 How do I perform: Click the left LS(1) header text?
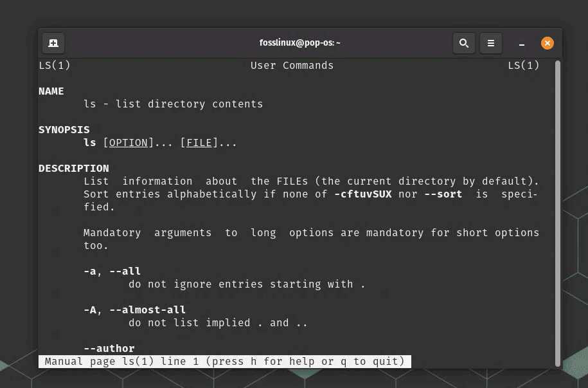[x=55, y=66]
